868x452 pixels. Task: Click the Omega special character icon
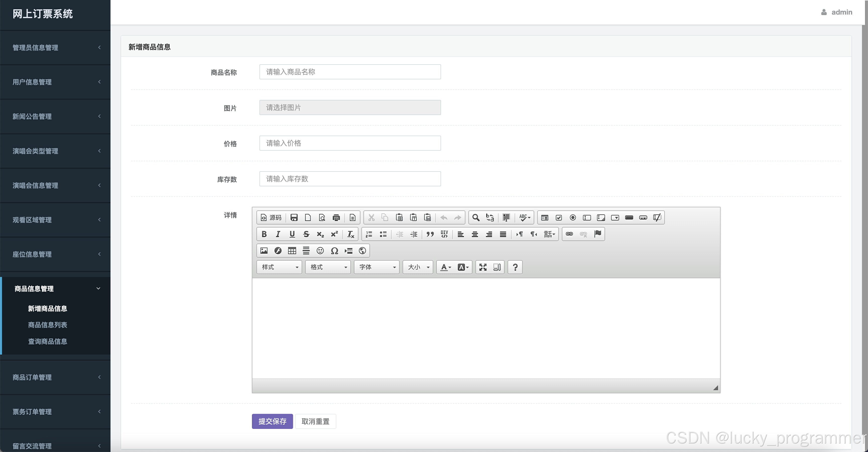334,251
